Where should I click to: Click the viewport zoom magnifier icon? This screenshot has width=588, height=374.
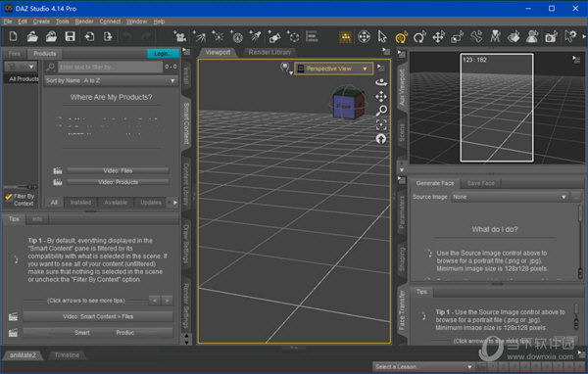tap(381, 111)
